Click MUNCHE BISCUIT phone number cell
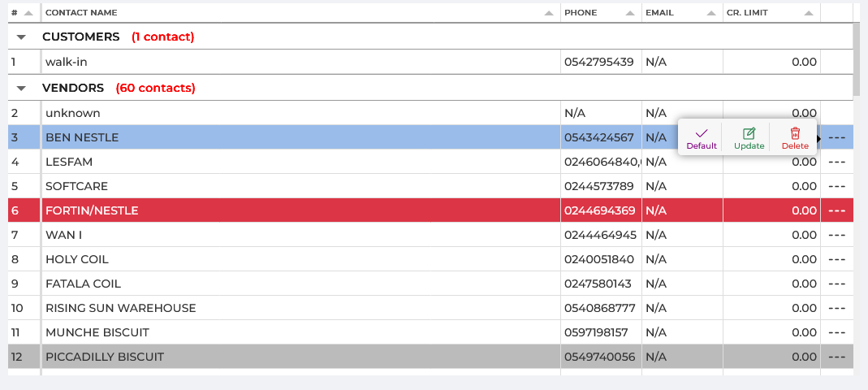This screenshot has width=868, height=390. pyautogui.click(x=600, y=332)
